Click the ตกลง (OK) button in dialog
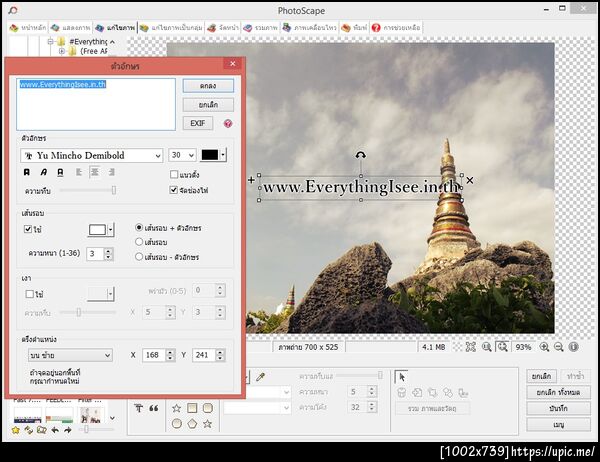600x462 pixels. 208,86
